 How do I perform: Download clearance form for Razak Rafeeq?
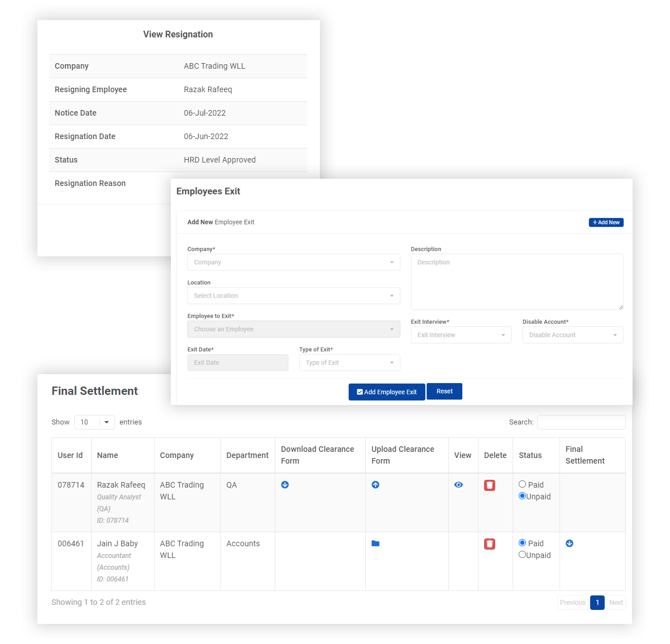(285, 485)
